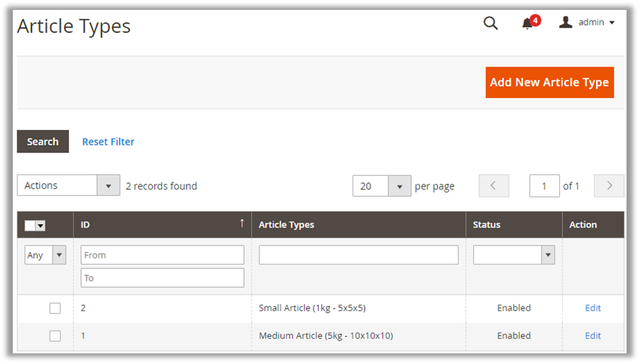Open the notifications bell icon
The width and height of the screenshot is (640, 364).
pos(527,23)
